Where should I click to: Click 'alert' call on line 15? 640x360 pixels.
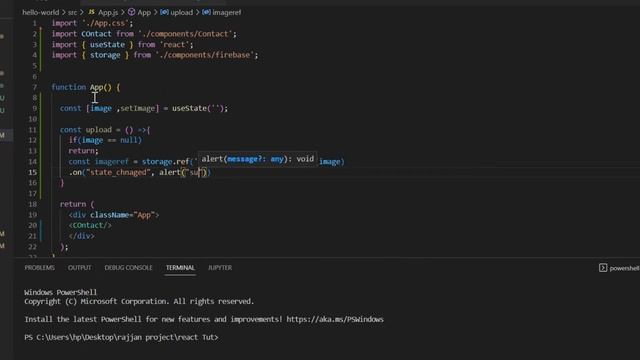pyautogui.click(x=169, y=172)
